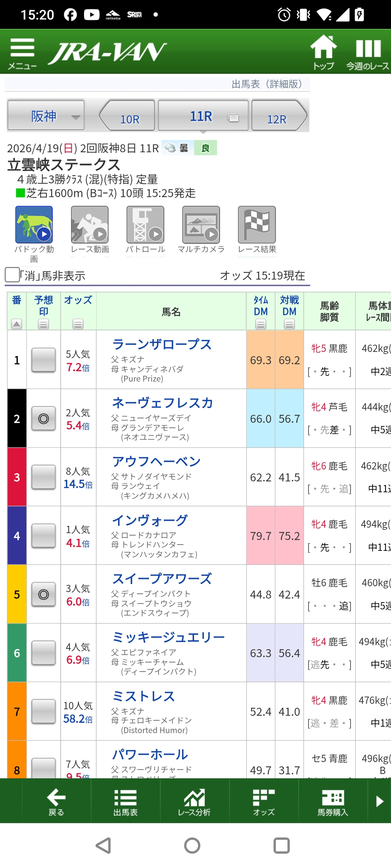Screen dimensions: 391x868
Task: Go to top page via home icon
Action: click(x=323, y=52)
